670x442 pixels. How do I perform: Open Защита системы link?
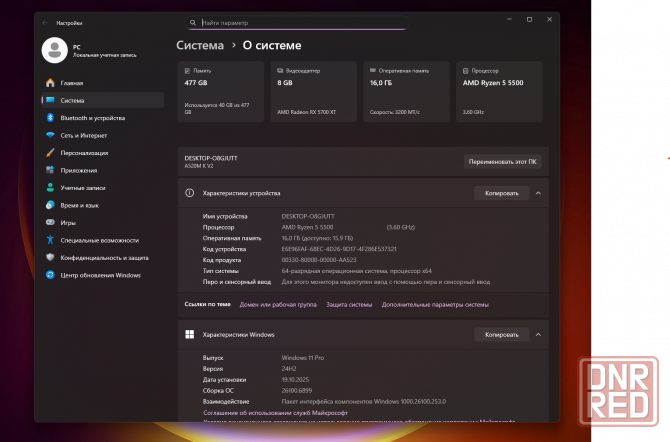click(349, 304)
